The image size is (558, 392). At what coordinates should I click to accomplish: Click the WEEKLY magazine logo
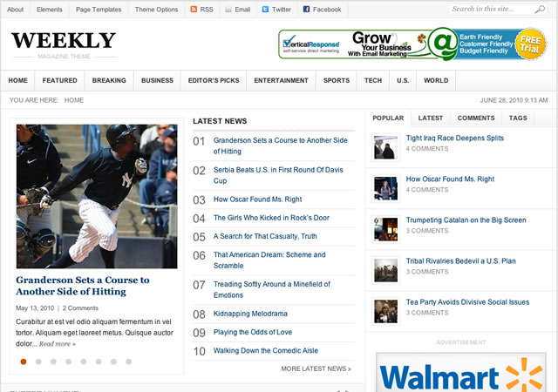pos(64,41)
